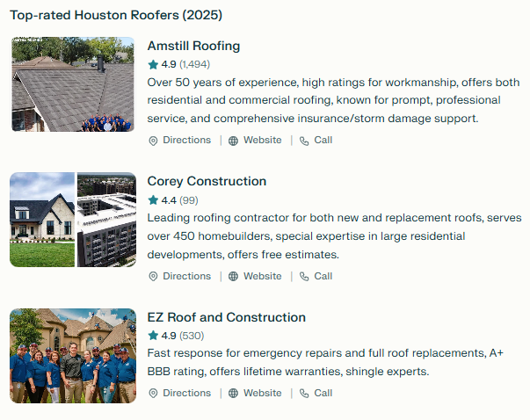Click the star rating icon for Amstill Roofing
The height and width of the screenshot is (420, 530).
point(153,64)
